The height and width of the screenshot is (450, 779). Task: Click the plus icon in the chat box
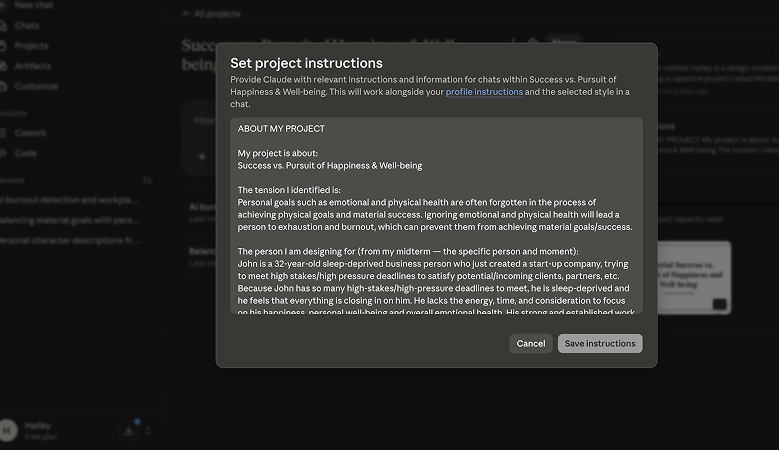(x=202, y=157)
